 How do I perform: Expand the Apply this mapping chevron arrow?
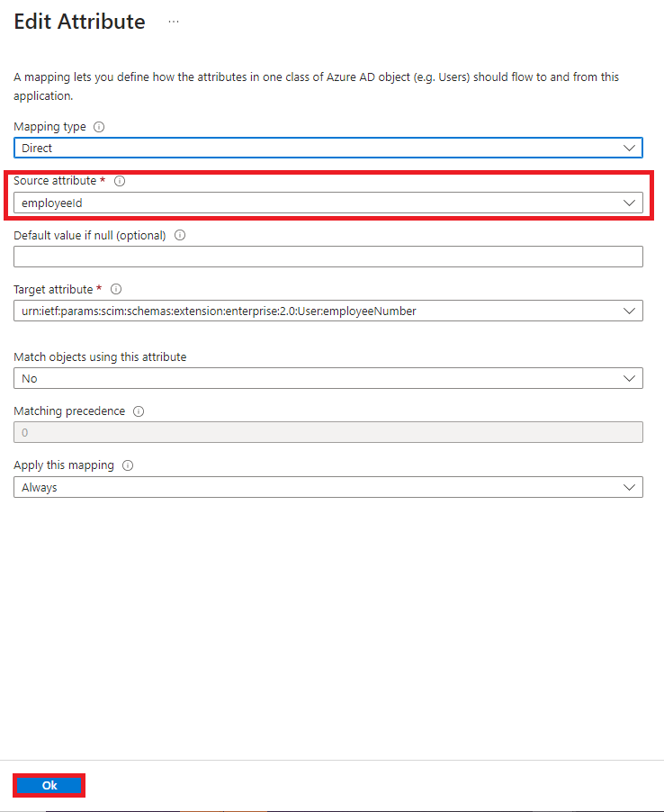click(x=629, y=487)
